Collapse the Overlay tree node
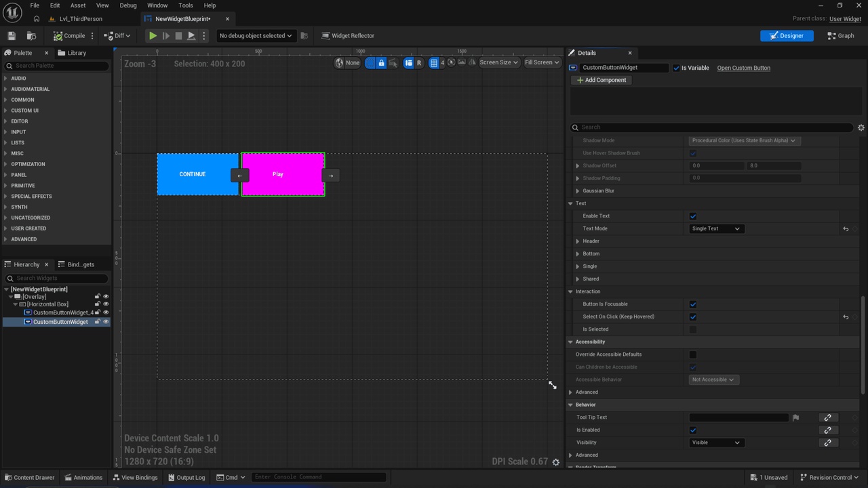The image size is (868, 488). [11, 296]
